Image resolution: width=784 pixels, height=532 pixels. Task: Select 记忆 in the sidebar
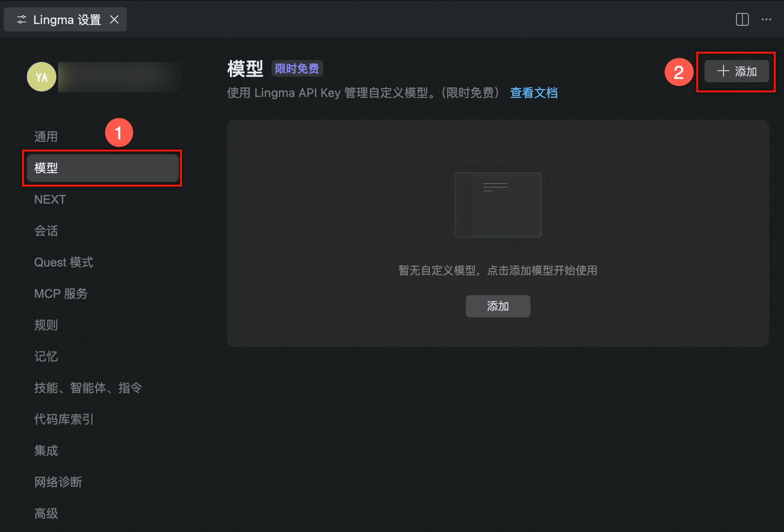(x=46, y=357)
